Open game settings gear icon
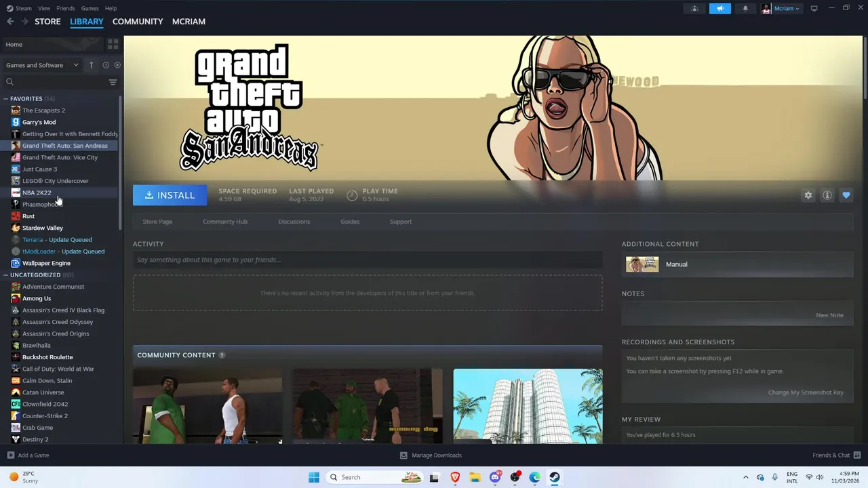The image size is (868, 488). 808,195
